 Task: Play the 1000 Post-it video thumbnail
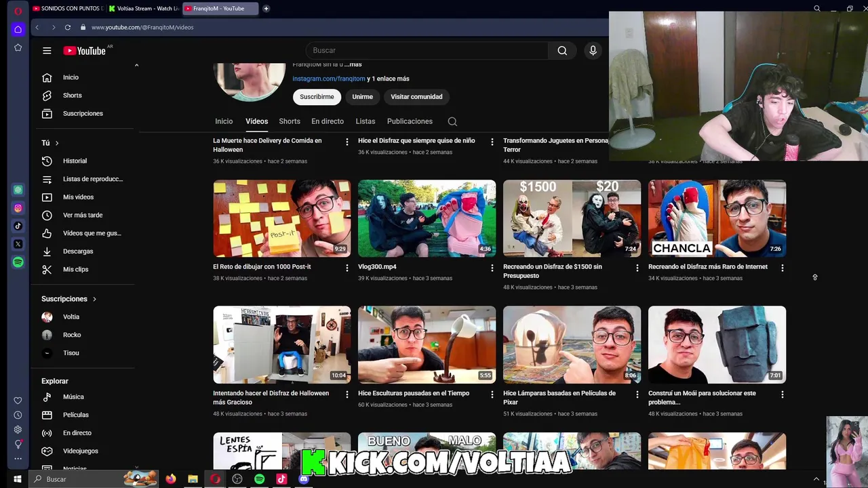click(x=282, y=218)
